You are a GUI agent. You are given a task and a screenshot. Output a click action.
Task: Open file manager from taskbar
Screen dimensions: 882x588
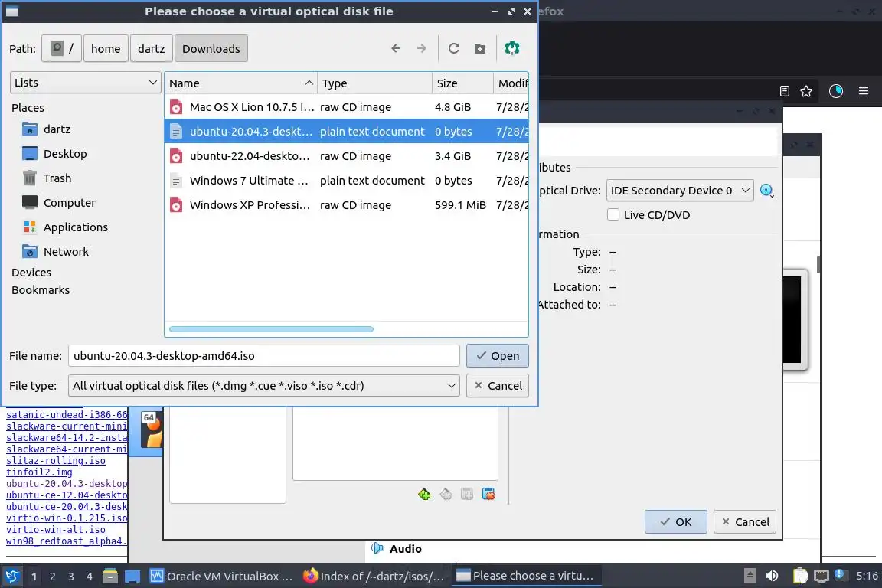[x=110, y=577]
